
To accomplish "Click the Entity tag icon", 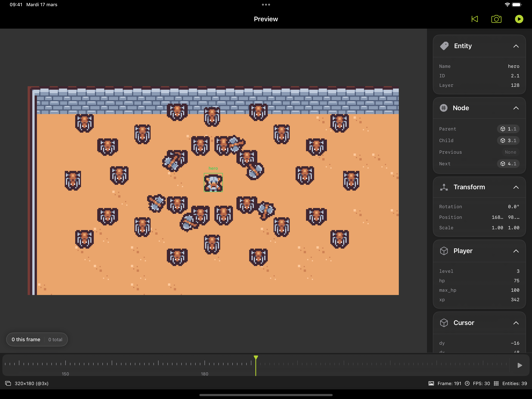I will (x=444, y=46).
